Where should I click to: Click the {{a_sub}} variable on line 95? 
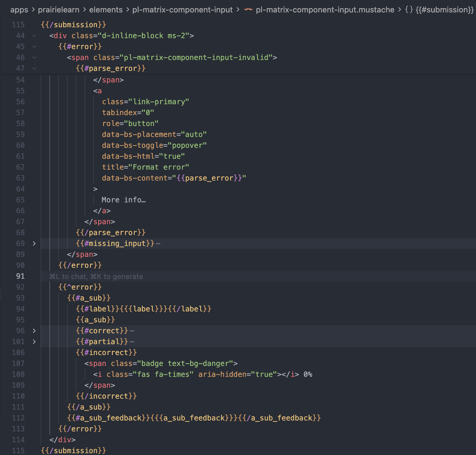[x=95, y=320]
